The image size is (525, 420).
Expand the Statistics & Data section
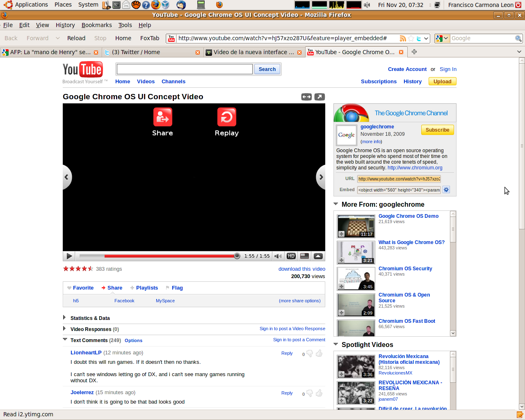[65, 317]
